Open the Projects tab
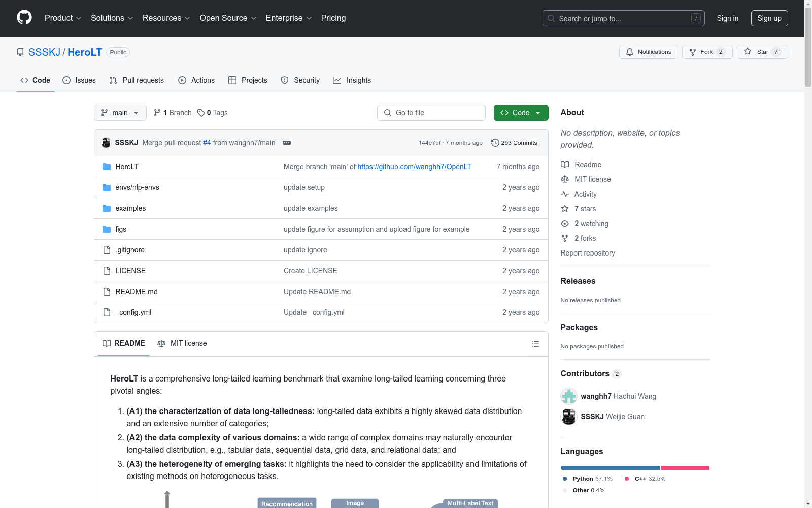812x508 pixels. pos(248,80)
